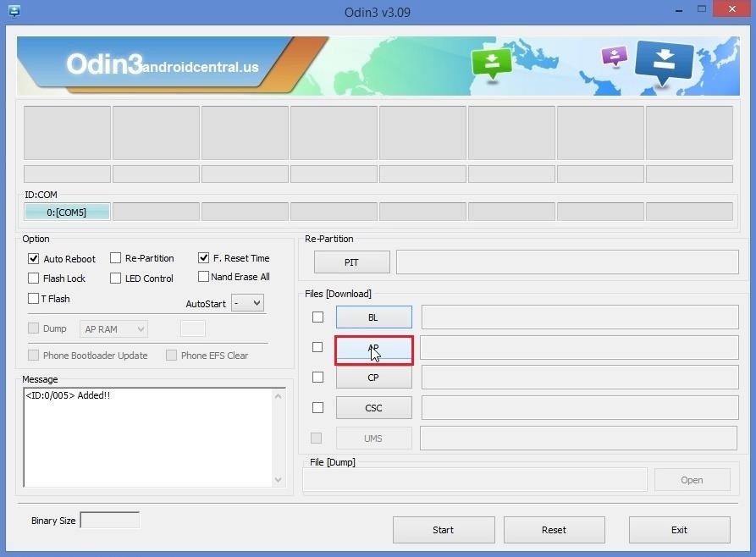Enable the T Flash checkbox
Image resolution: width=756 pixels, height=557 pixels.
[33, 299]
